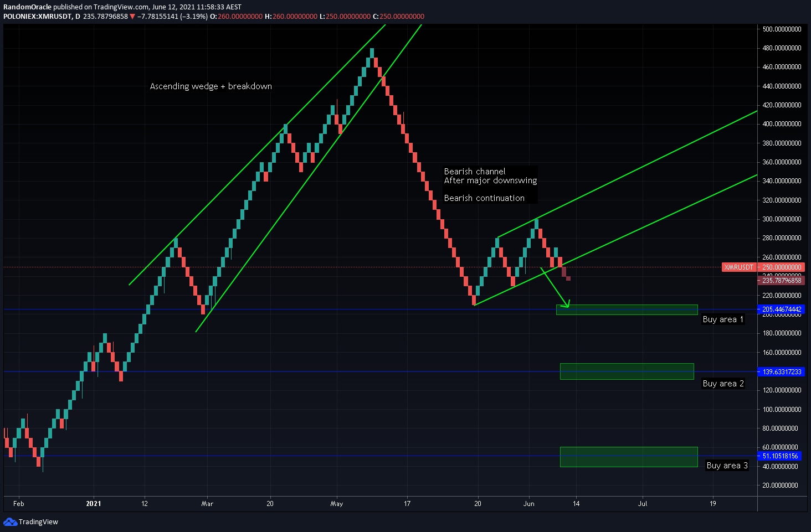The image size is (811, 532).
Task: Click the 'Bearish continuation' annotation text
Action: 484,198
